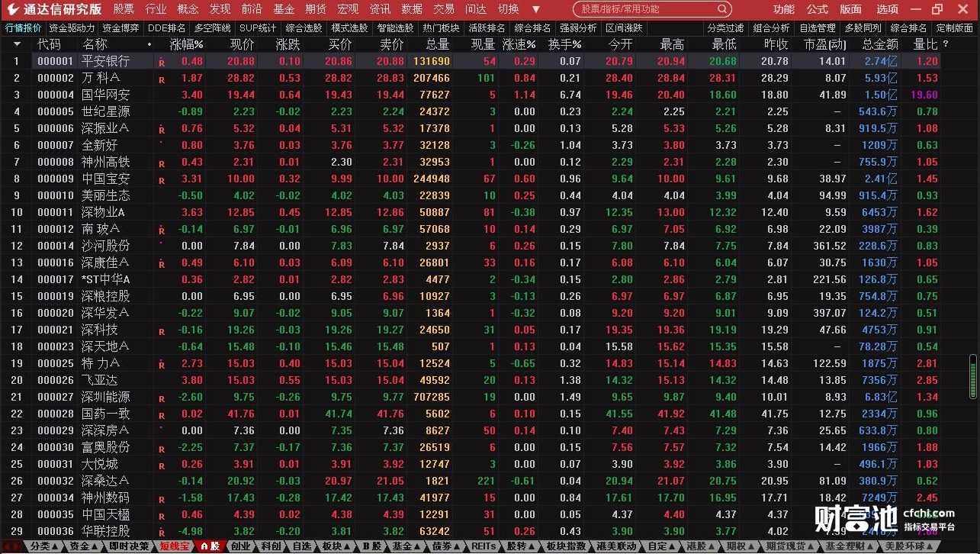Switch to the 多空阵线 tab

[212, 28]
